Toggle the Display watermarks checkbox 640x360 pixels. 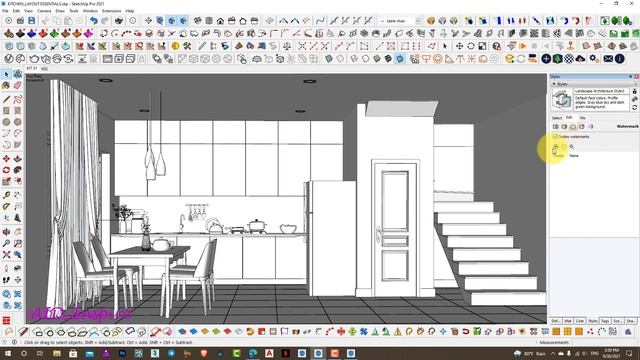556,136
